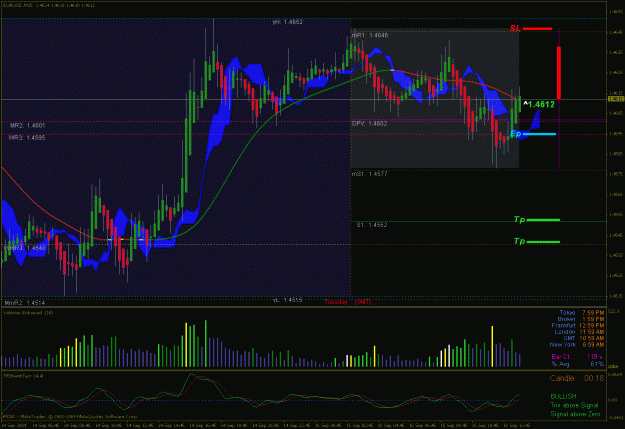
Task: Click the 14 Sep 2009 time axis label
Action: 12,425
